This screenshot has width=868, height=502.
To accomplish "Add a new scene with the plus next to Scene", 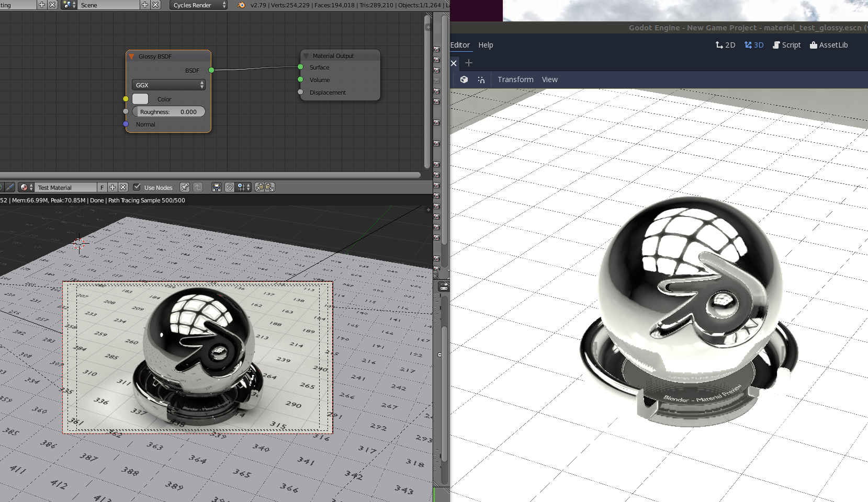I will tap(145, 5).
